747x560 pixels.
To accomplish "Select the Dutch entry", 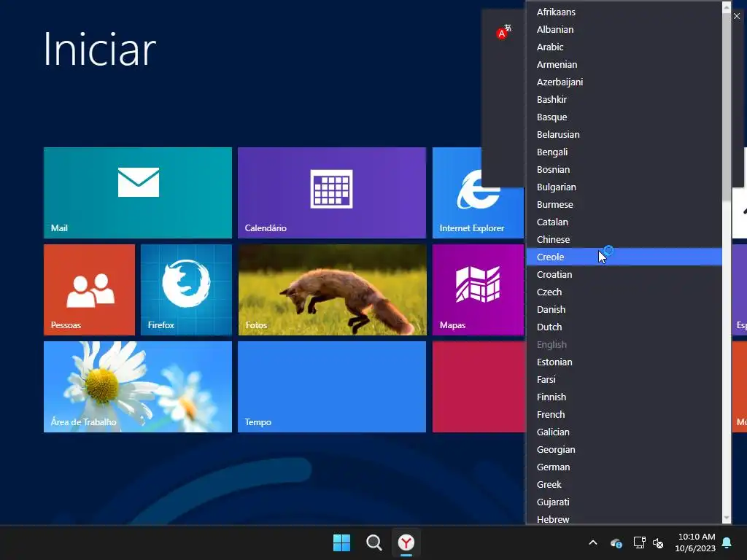I will 624,327.
